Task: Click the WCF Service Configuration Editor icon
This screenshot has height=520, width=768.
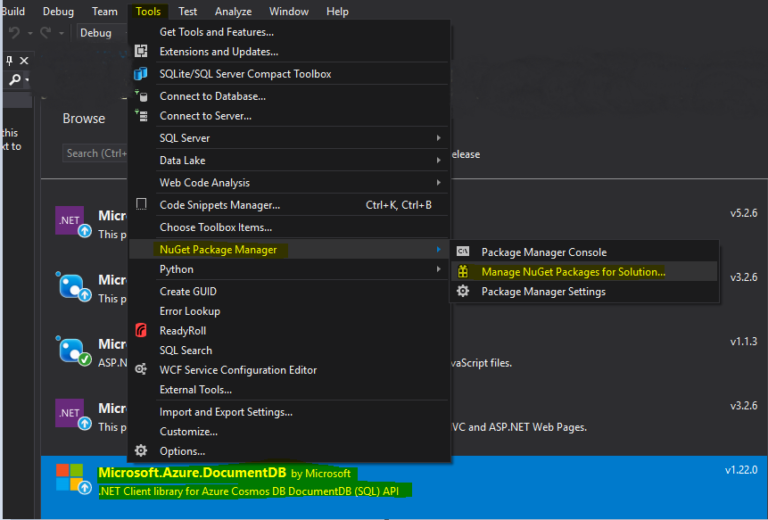Action: [x=141, y=369]
